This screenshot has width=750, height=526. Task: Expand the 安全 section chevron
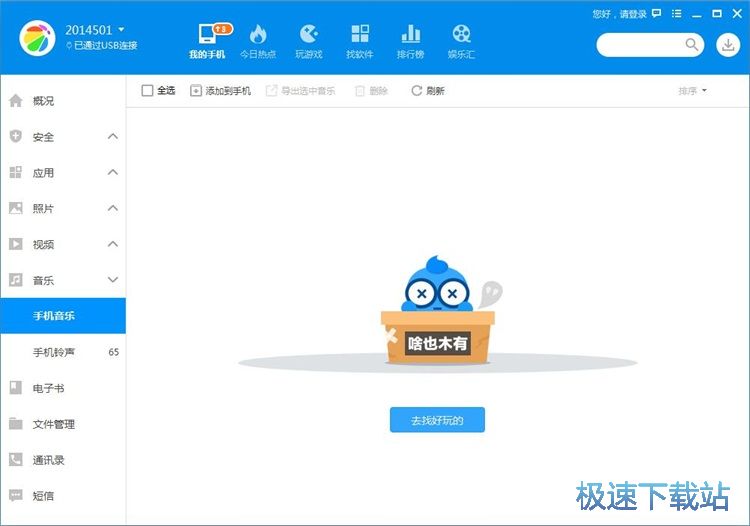(113, 136)
